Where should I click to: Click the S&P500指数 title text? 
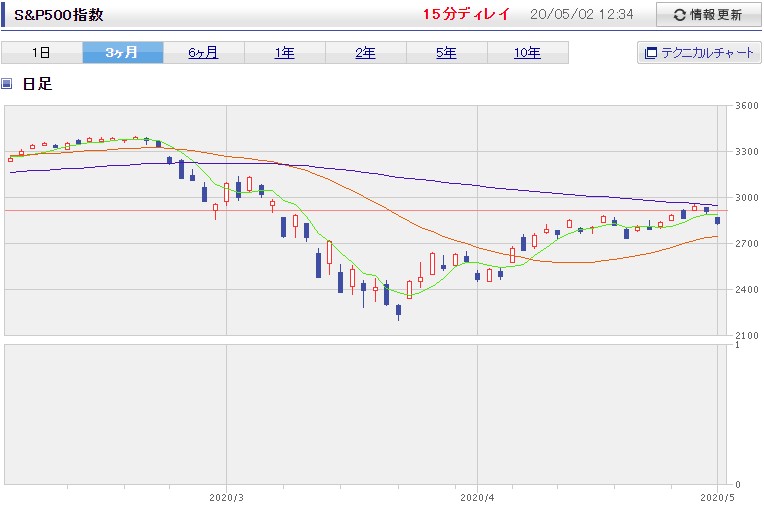pos(59,15)
